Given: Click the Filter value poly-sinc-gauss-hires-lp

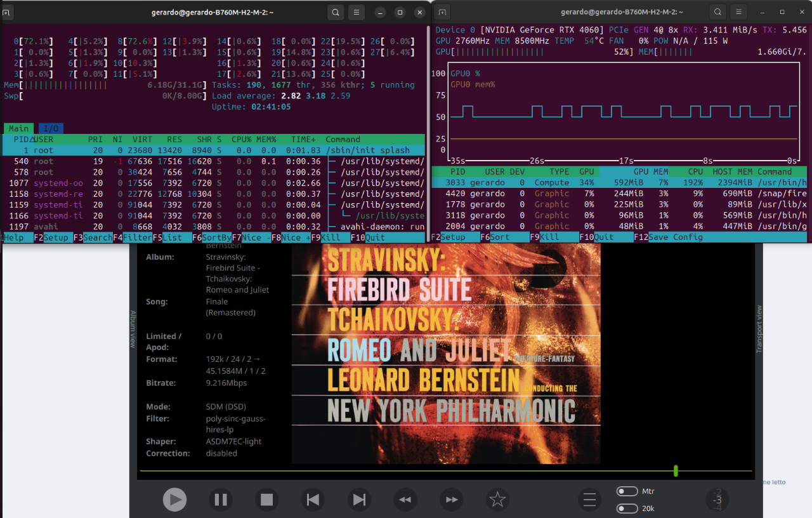Looking at the screenshot, I should tap(236, 425).
